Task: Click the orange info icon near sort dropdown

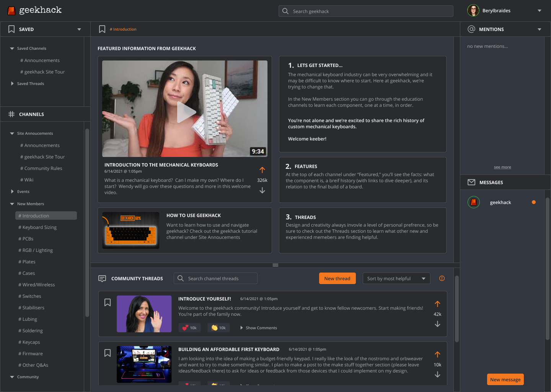Action: click(442, 278)
